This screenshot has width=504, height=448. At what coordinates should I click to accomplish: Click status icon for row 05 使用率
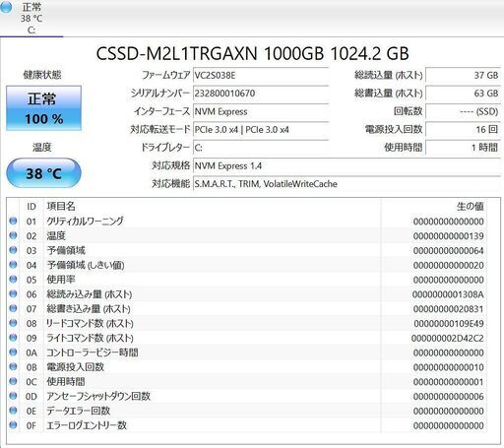13,280
